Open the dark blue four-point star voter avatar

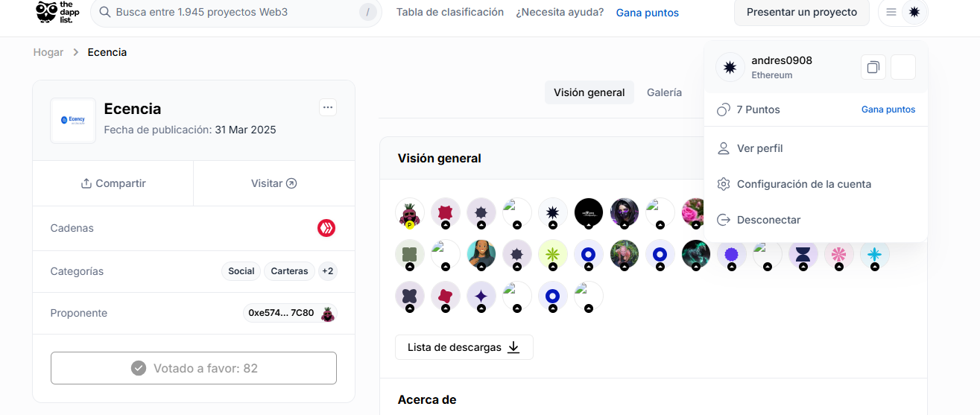(x=481, y=297)
